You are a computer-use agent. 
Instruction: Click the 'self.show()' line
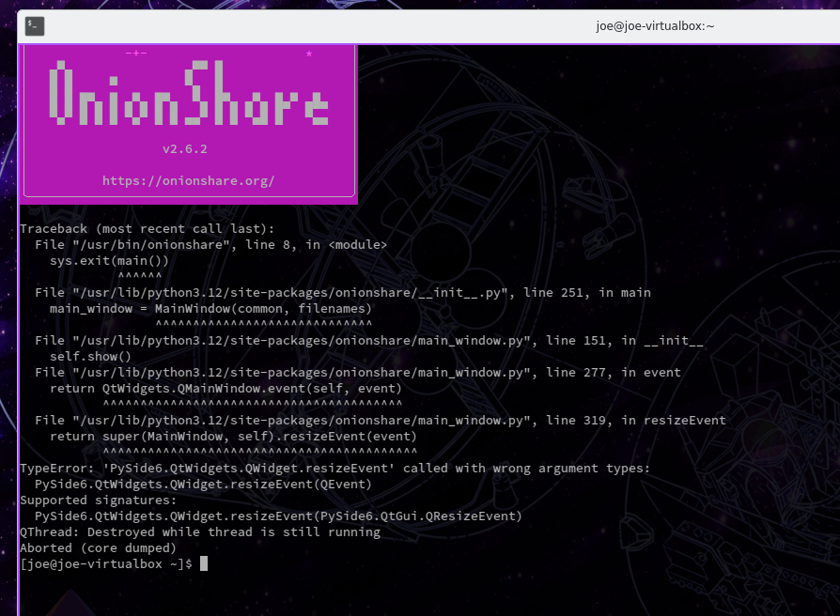coord(90,357)
